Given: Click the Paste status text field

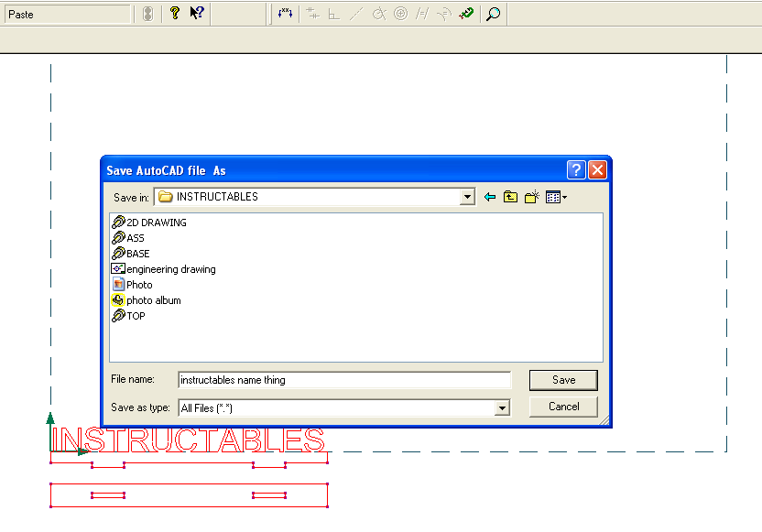Looking at the screenshot, I should point(68,14).
